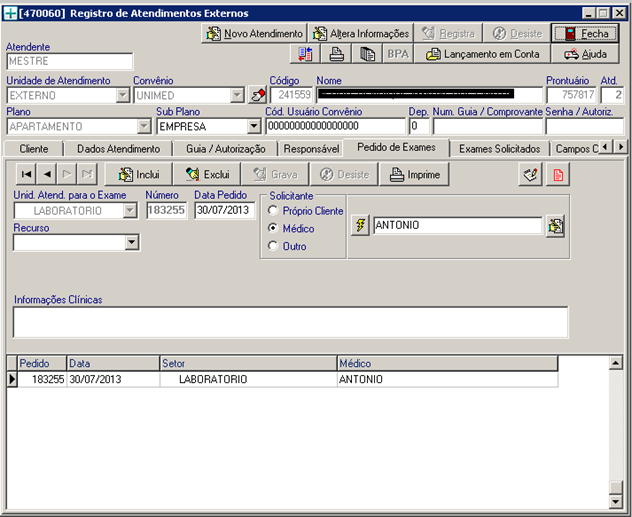This screenshot has width=632, height=517.
Task: Select Médico radio option
Action: click(273, 228)
